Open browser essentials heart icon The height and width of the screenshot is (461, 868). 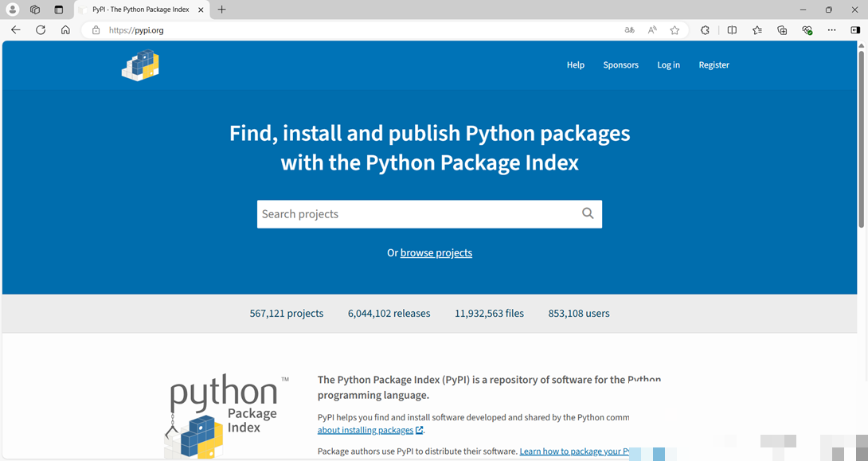807,30
